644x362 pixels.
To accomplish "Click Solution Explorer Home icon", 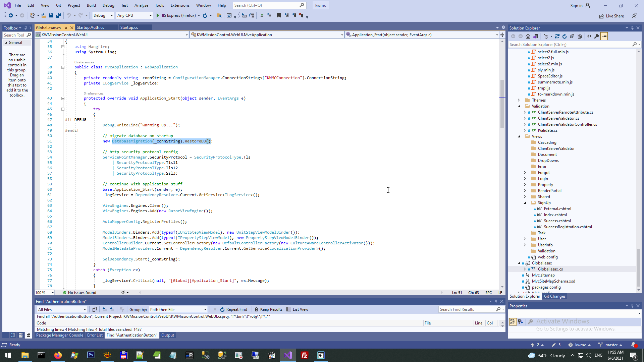I will tap(528, 36).
